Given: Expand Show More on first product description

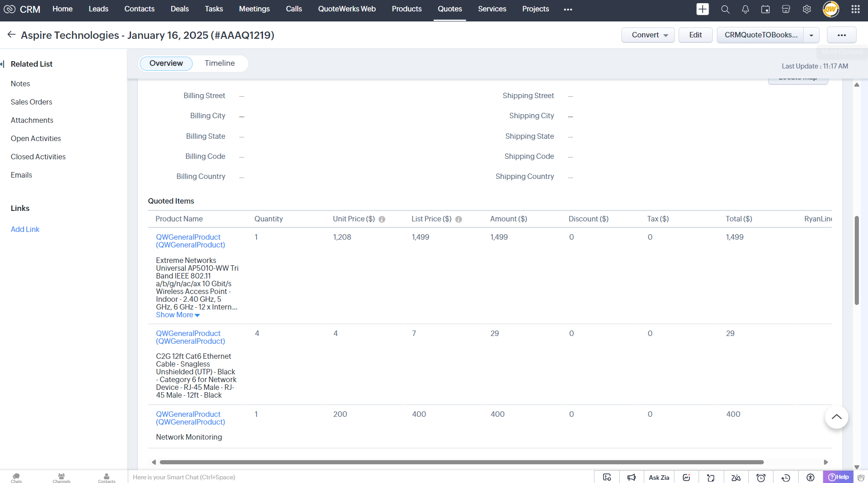Looking at the screenshot, I should pyautogui.click(x=178, y=315).
